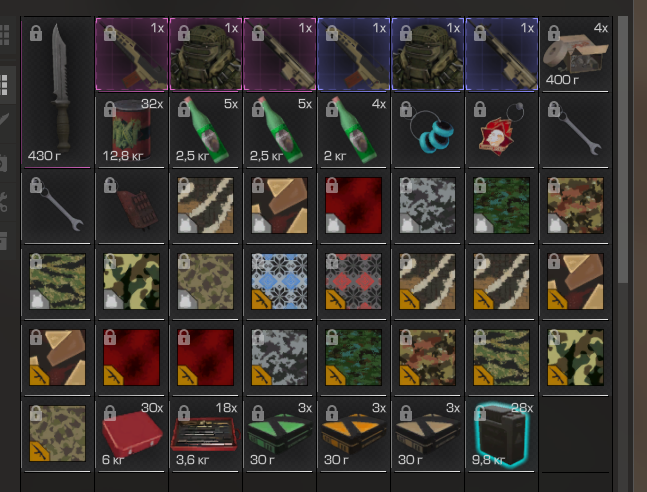The width and height of the screenshot is (647, 492).
Task: Pick the cardboard box stack of 4x
Action: coord(575,54)
